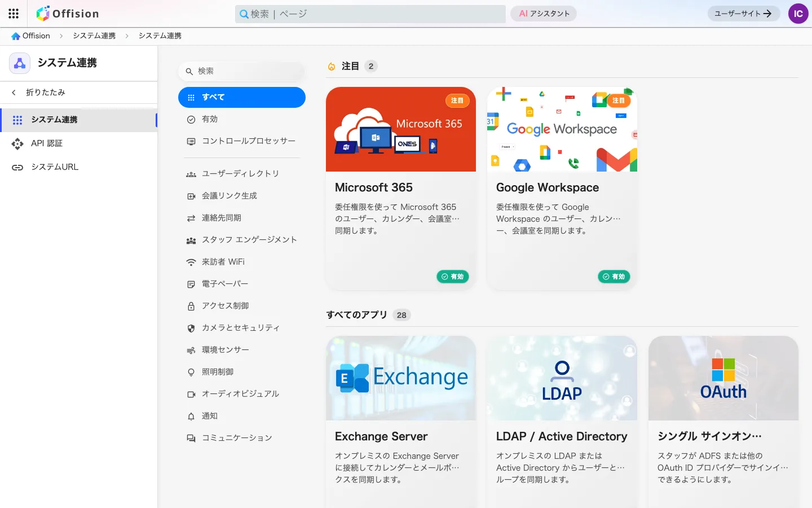
Task: Click the 連絡先同期 sync icon
Action: pos(191,218)
